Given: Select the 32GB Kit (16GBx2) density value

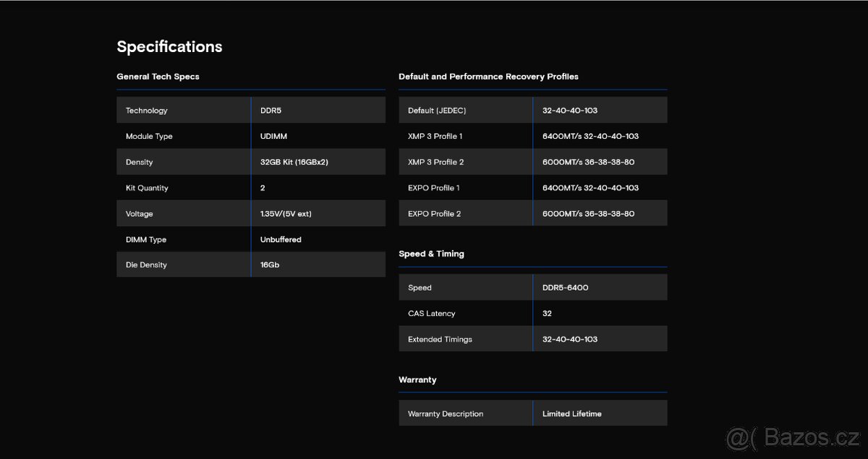Looking at the screenshot, I should tap(294, 162).
